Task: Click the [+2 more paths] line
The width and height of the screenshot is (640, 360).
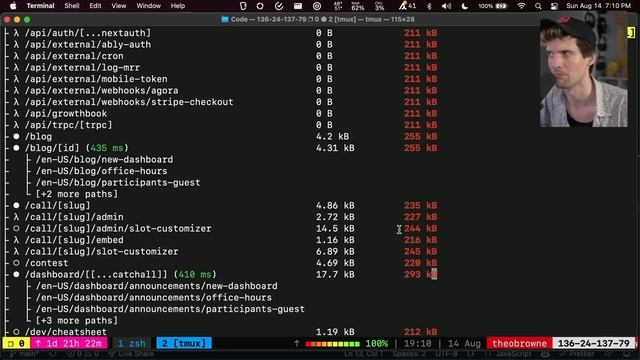Action: pos(76,194)
